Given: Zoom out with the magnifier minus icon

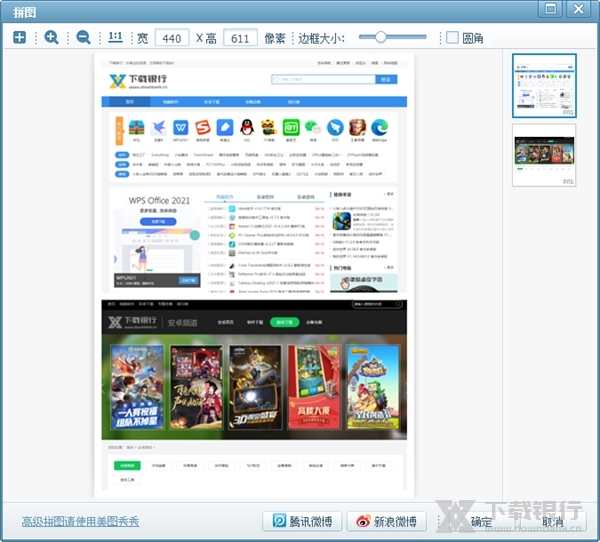Looking at the screenshot, I should point(83,38).
